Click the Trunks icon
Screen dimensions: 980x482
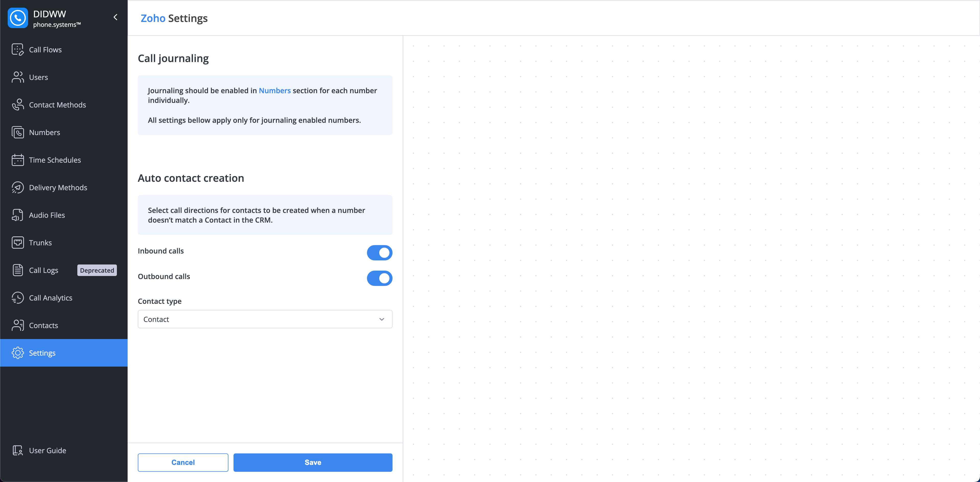pos(18,242)
